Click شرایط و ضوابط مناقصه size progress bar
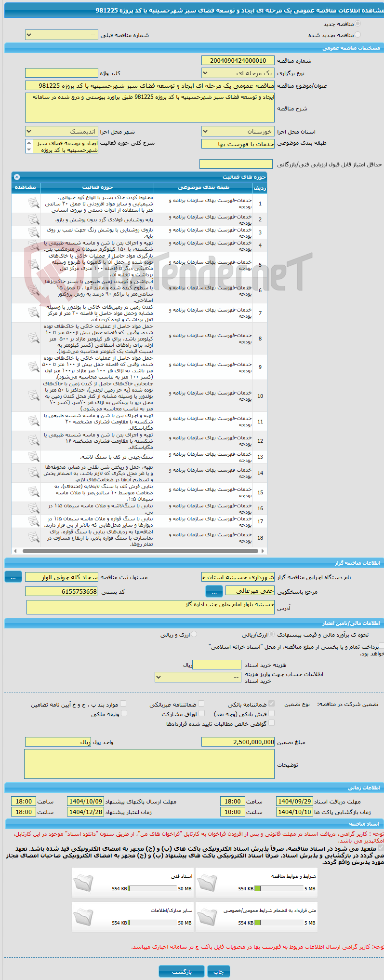Viewport: 384px width, 980px height. [278, 888]
